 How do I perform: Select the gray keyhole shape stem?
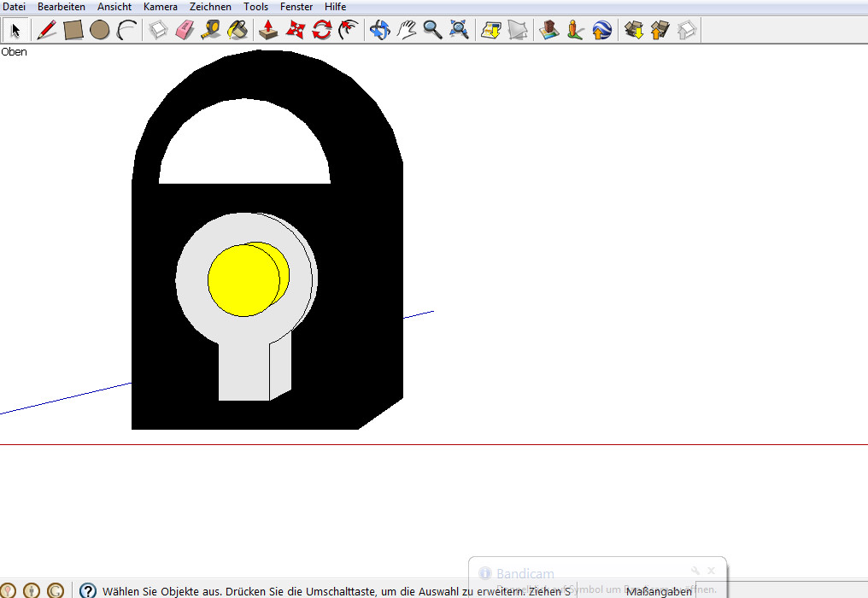[243, 371]
